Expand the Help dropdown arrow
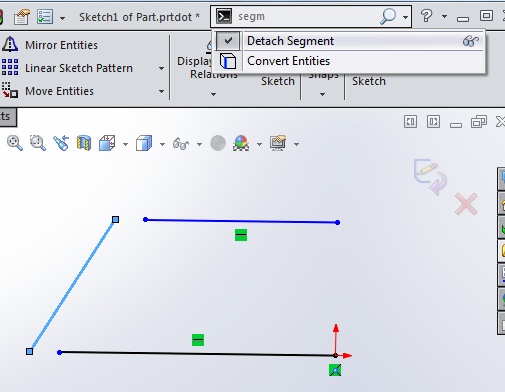This screenshot has height=392, width=505. point(444,16)
